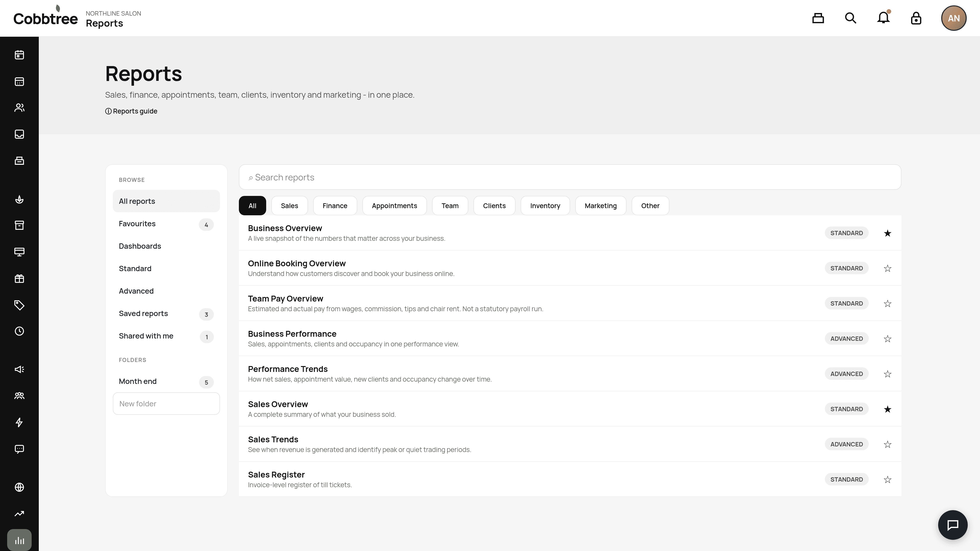
Task: Open the megaphone marketing icon
Action: [19, 369]
